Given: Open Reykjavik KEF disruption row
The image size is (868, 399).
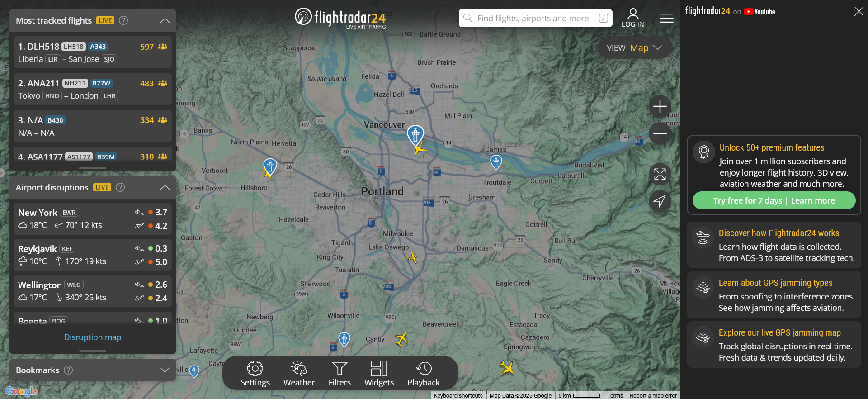Looking at the screenshot, I should click(93, 255).
